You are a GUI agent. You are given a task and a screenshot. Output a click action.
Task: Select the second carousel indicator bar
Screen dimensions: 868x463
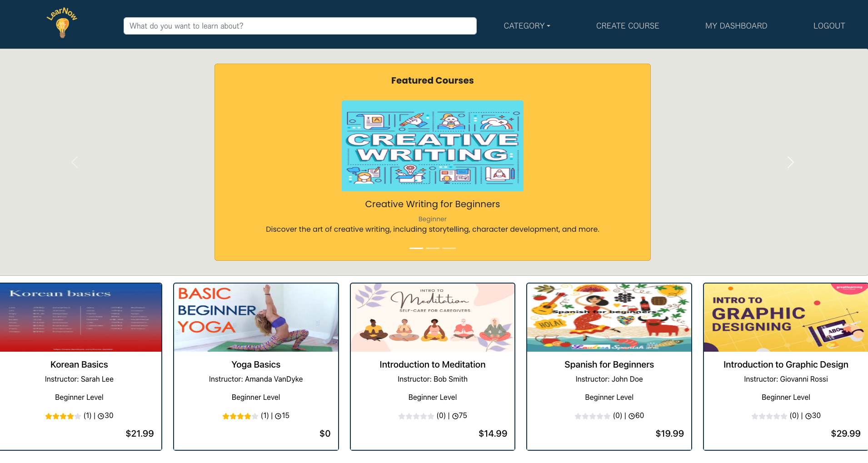433,248
